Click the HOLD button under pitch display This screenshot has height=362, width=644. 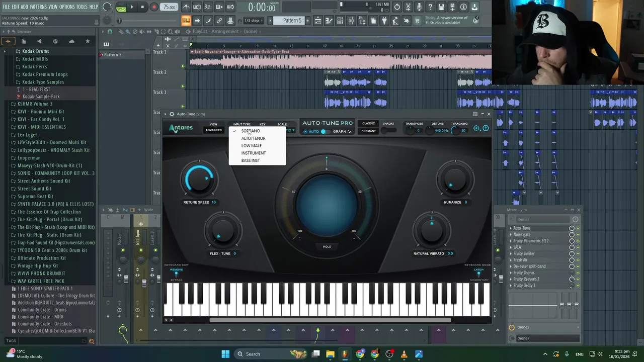(327, 247)
